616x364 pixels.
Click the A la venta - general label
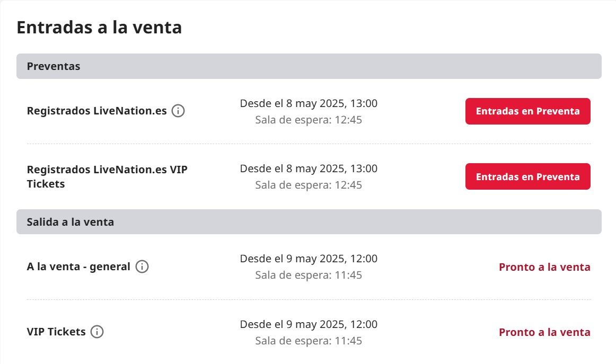[78, 267]
